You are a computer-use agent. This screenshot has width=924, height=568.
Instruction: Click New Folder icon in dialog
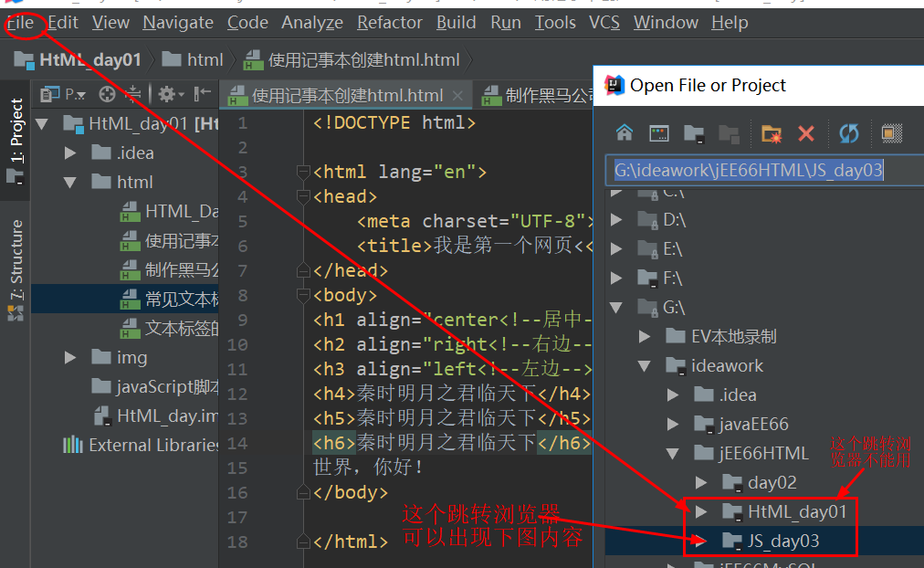771,133
